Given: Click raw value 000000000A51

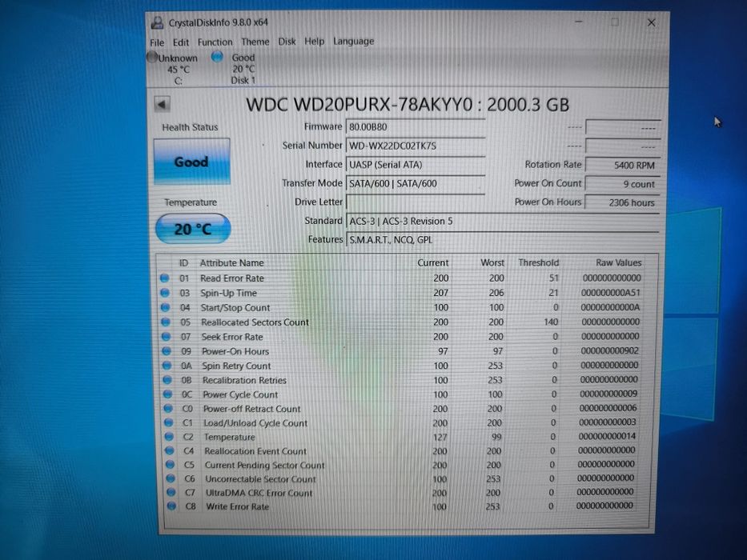Looking at the screenshot, I should [611, 293].
